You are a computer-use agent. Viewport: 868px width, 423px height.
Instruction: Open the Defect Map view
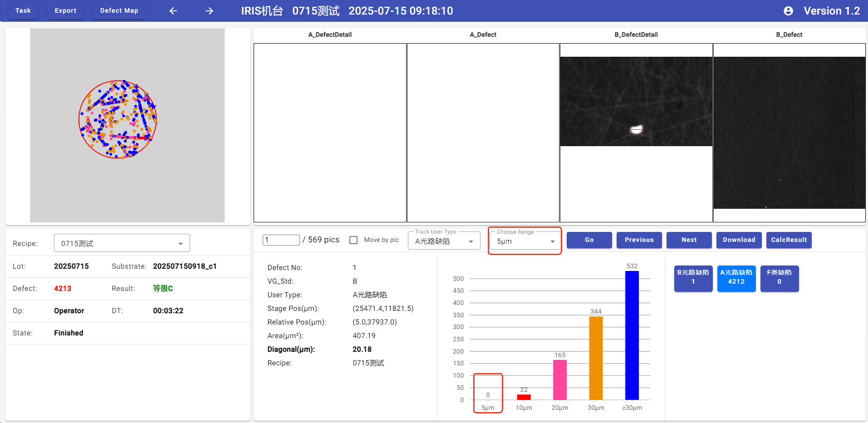pos(119,10)
